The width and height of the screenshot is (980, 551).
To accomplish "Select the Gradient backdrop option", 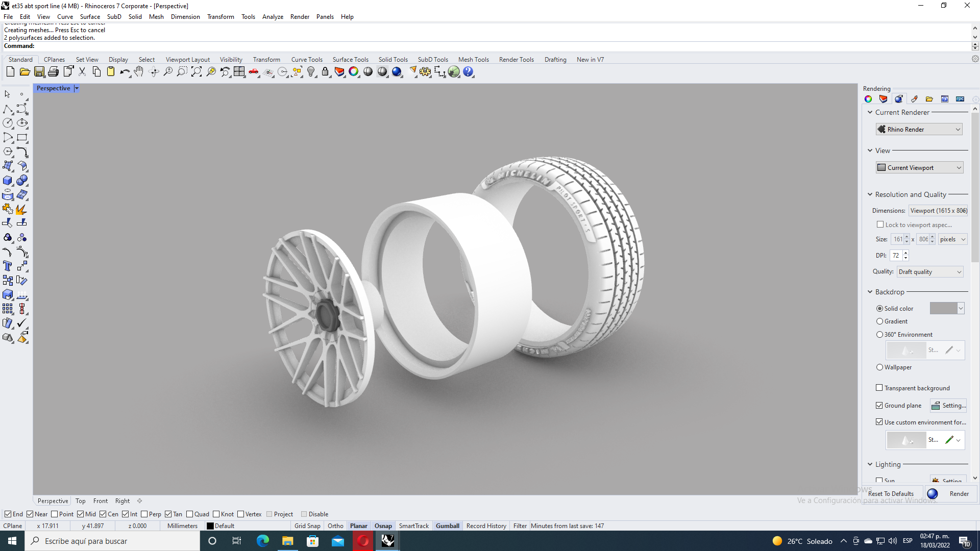I will (x=880, y=321).
